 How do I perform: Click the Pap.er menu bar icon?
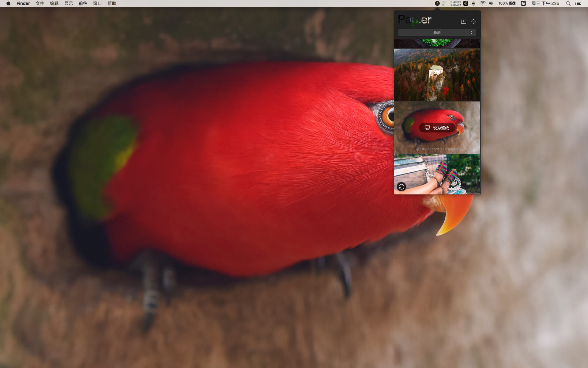[x=437, y=3]
